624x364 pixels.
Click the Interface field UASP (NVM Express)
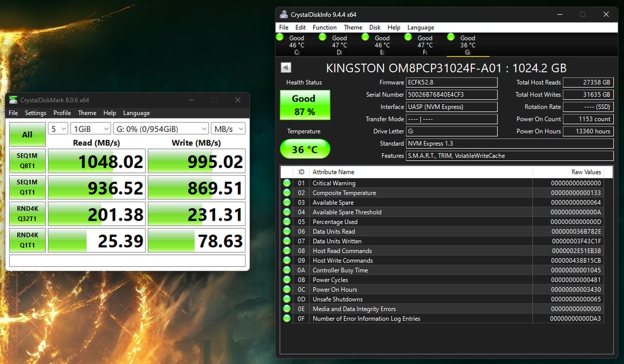point(452,107)
